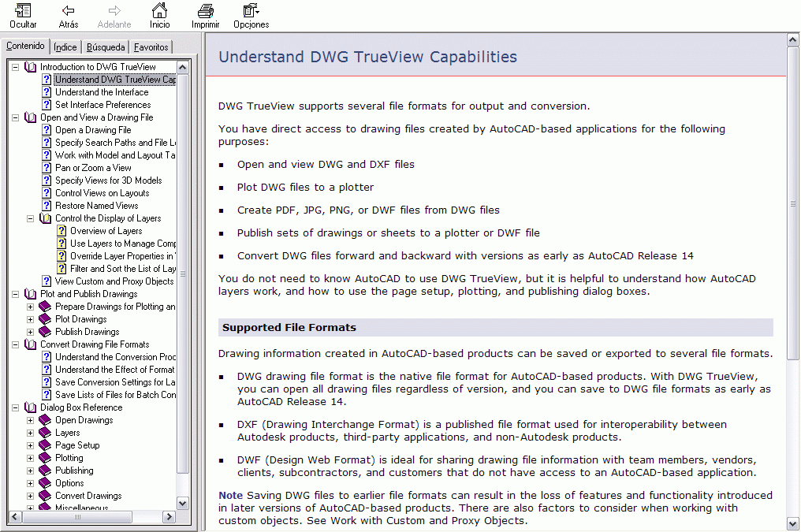Click the purple book icon beside Publish Drawings
The image size is (801, 532).
pos(46,332)
